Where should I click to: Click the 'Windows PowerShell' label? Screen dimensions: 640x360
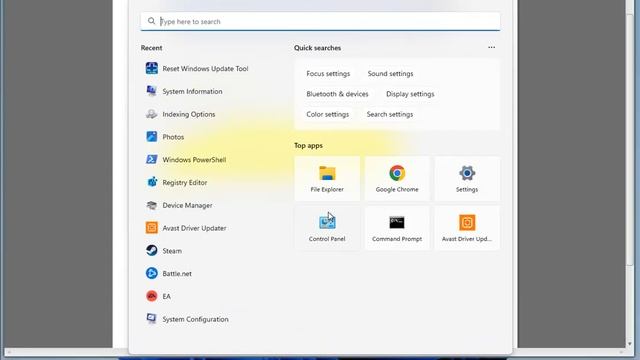coord(194,160)
